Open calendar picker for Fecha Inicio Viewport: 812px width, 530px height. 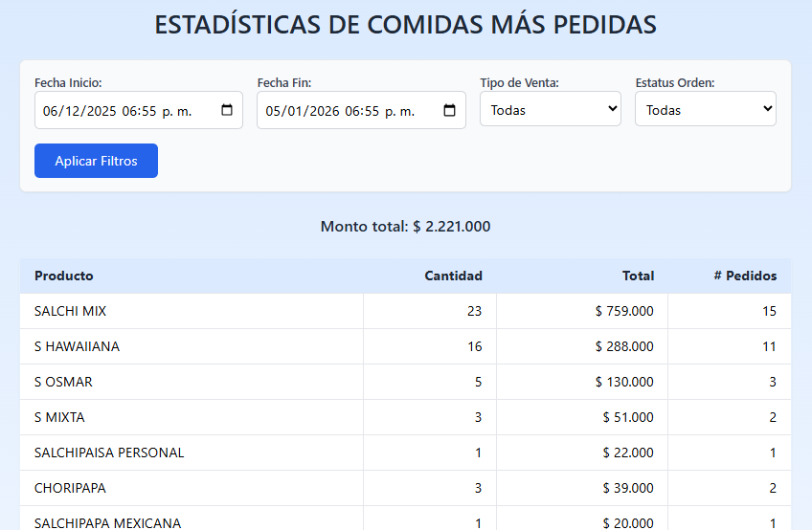point(227,110)
